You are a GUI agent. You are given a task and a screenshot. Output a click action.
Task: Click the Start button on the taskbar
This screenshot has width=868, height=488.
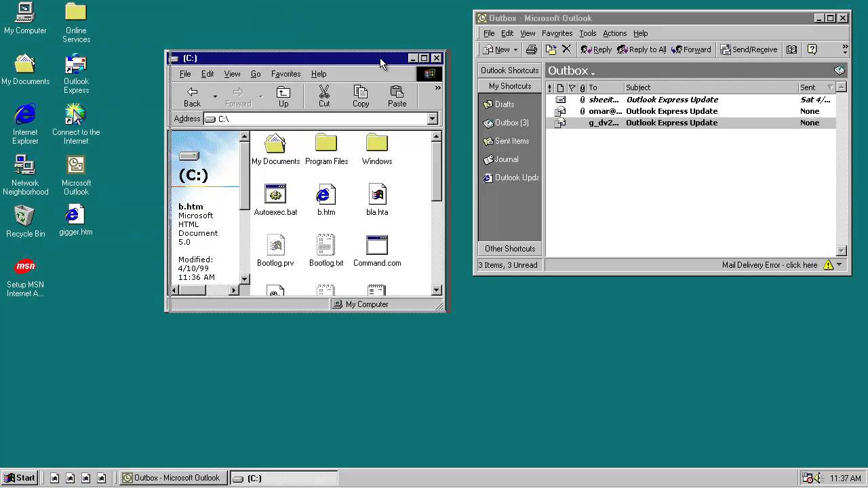[20, 478]
